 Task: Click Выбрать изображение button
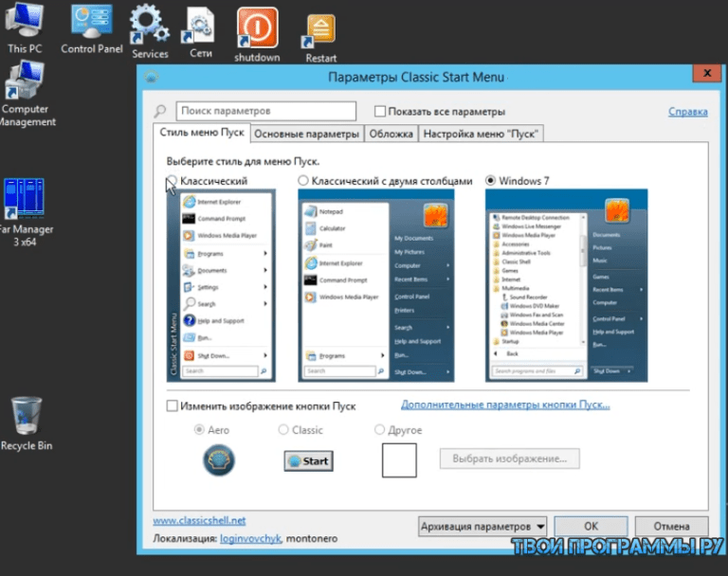[509, 459]
